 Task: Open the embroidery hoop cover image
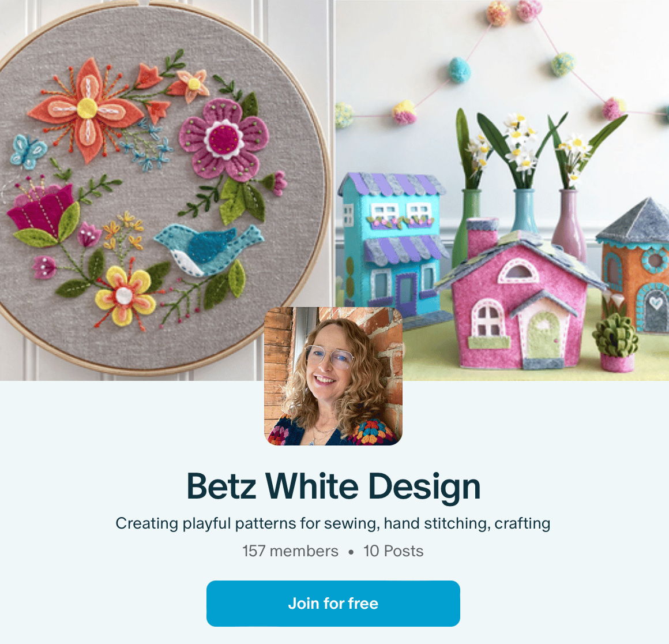(167, 190)
